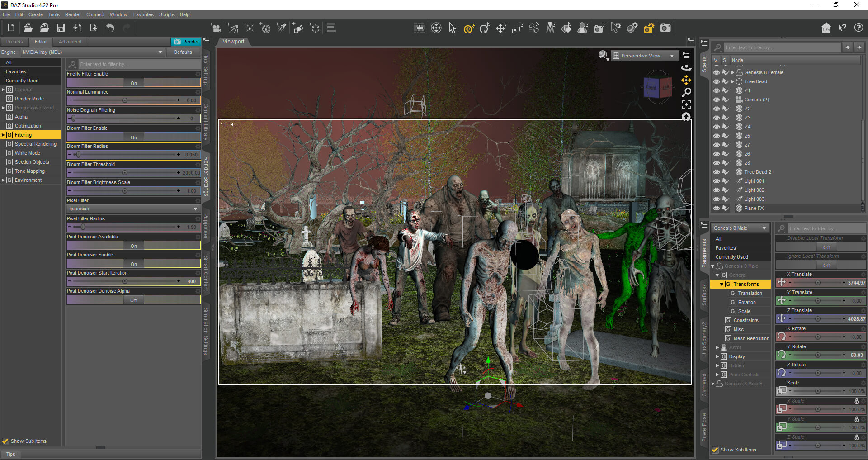
Task: Select the Scale tool
Action: point(518,28)
